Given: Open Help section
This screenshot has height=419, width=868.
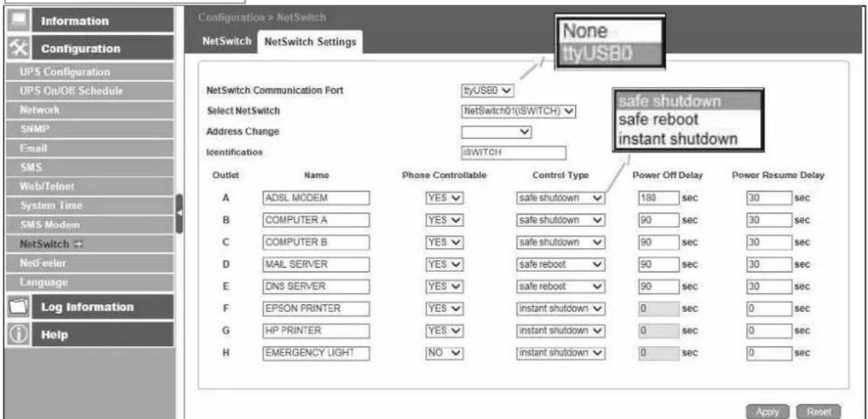Looking at the screenshot, I should [88, 335].
